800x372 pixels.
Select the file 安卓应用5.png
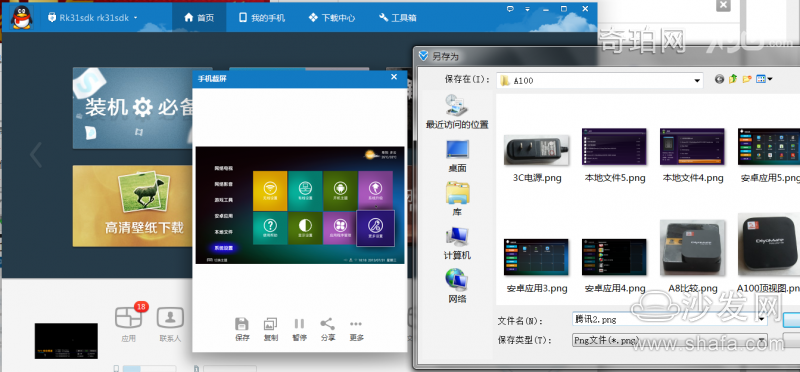point(769,156)
